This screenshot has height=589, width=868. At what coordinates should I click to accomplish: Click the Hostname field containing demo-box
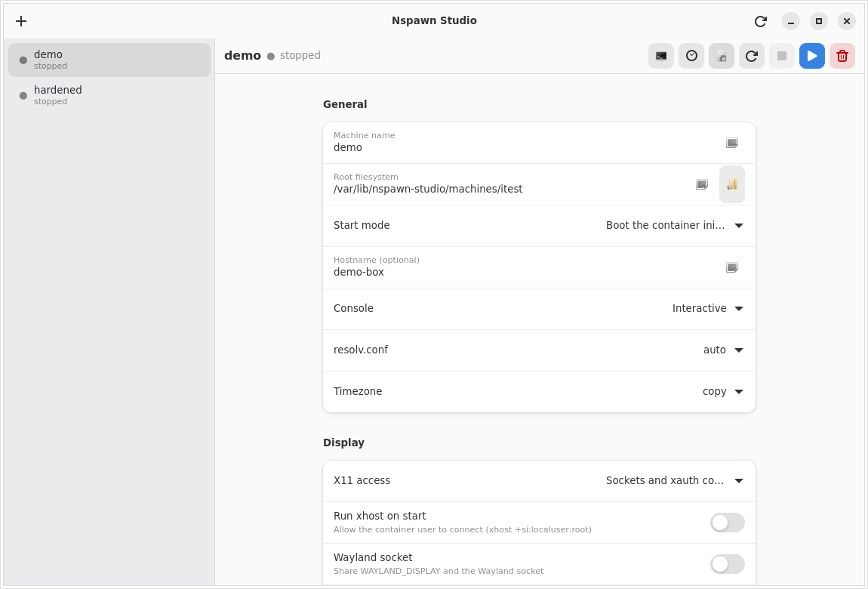[x=539, y=267]
